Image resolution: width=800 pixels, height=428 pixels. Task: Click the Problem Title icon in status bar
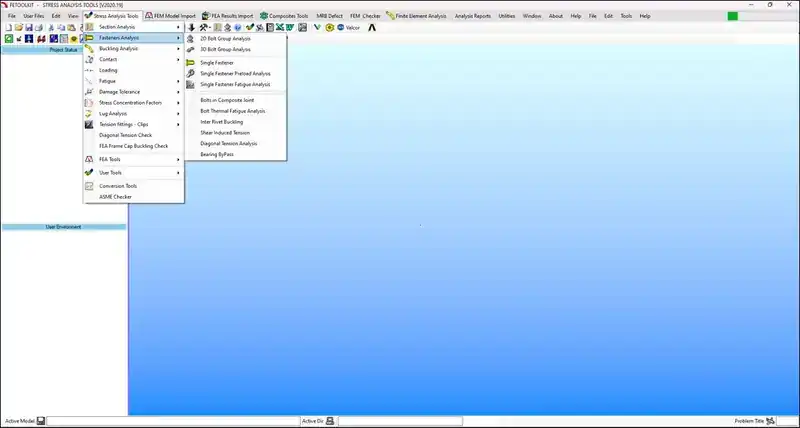[770, 421]
